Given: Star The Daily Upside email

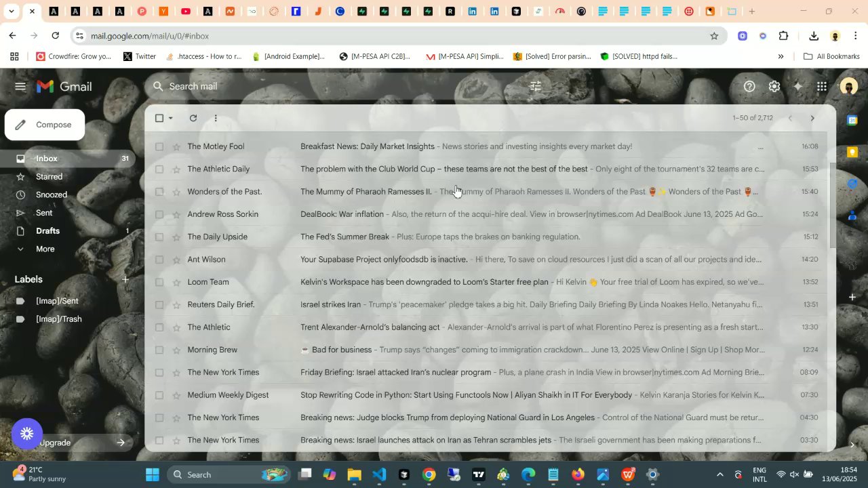Looking at the screenshot, I should (x=176, y=237).
